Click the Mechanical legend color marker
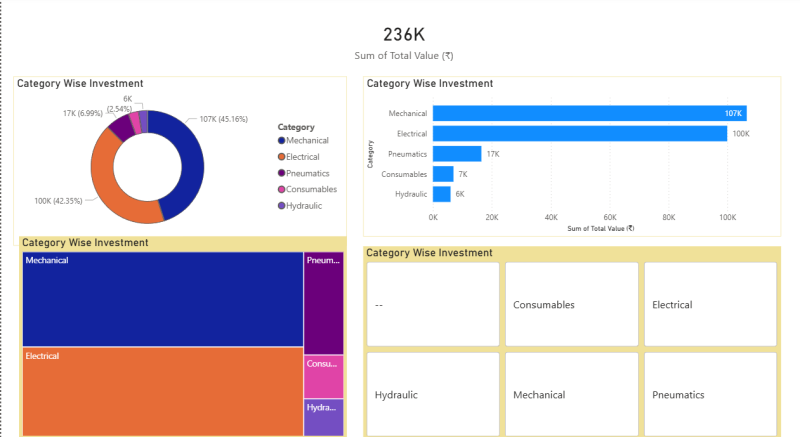This screenshot has width=800, height=437. [282, 141]
